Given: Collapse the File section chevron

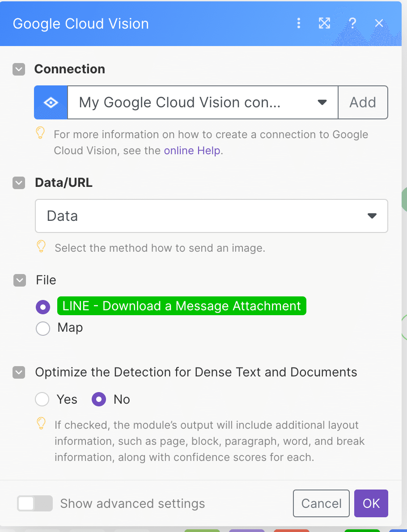Looking at the screenshot, I should (x=20, y=280).
